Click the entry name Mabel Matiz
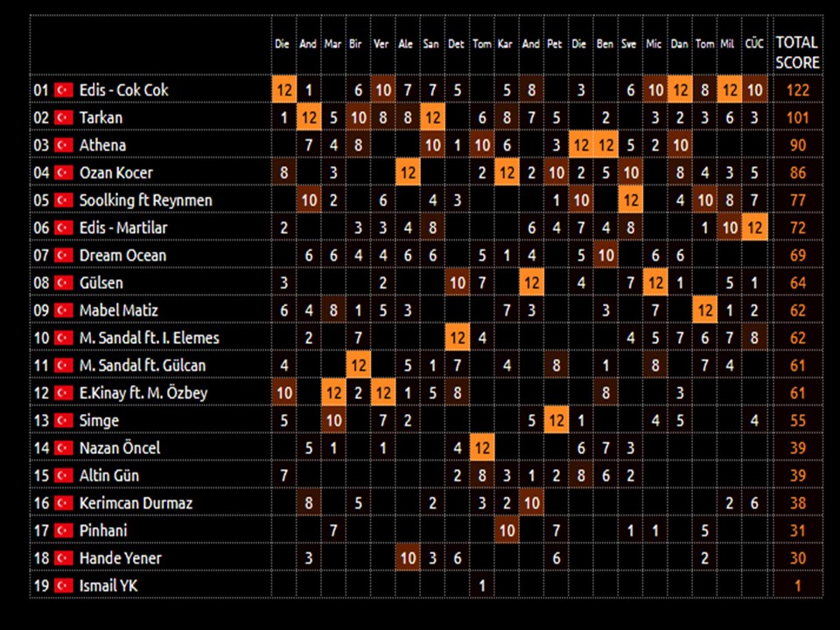The height and width of the screenshot is (630, 840). coord(118,310)
